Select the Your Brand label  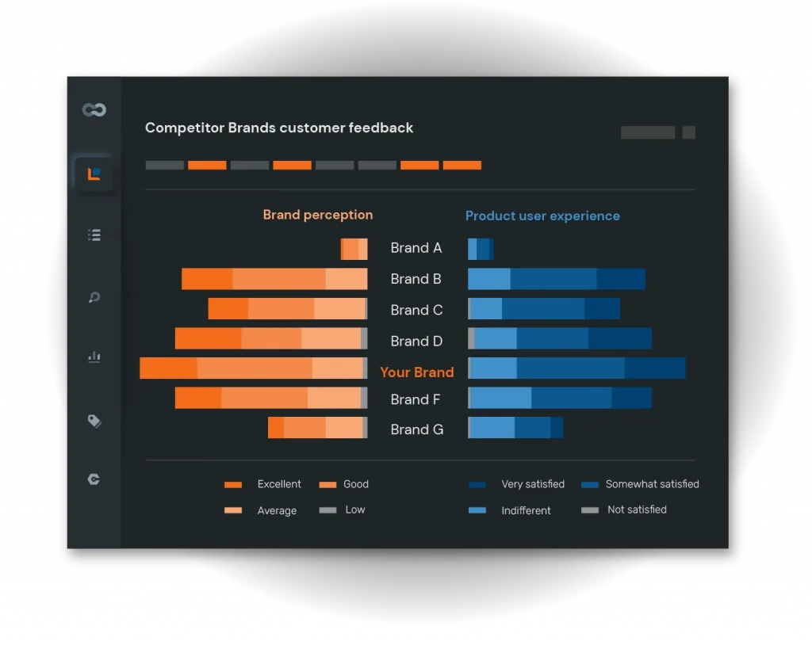(417, 372)
